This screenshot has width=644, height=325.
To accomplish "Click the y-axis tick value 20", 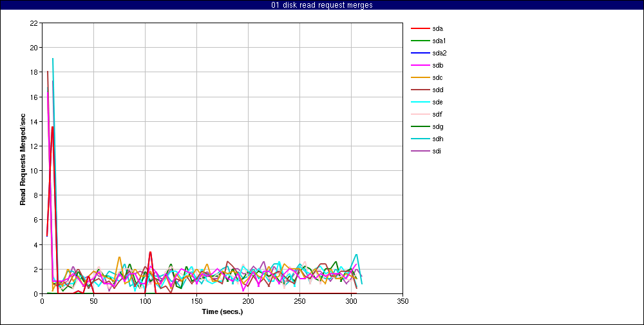I will (x=33, y=48).
